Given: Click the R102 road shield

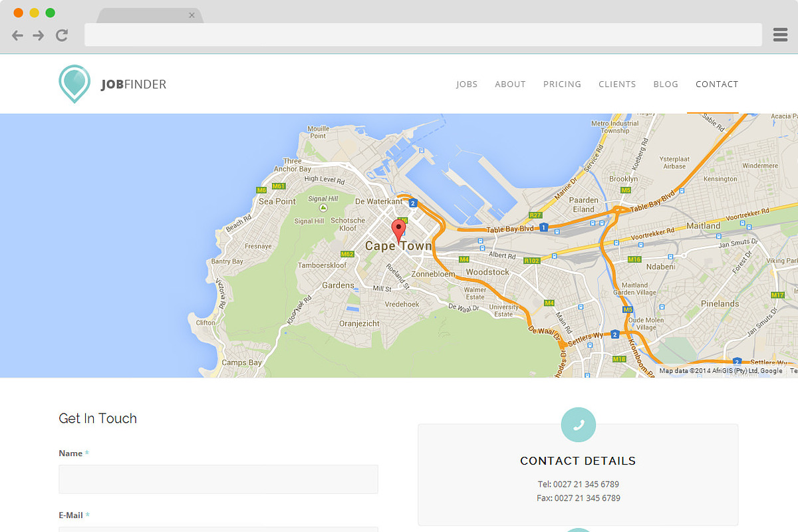Looking at the screenshot, I should [531, 261].
